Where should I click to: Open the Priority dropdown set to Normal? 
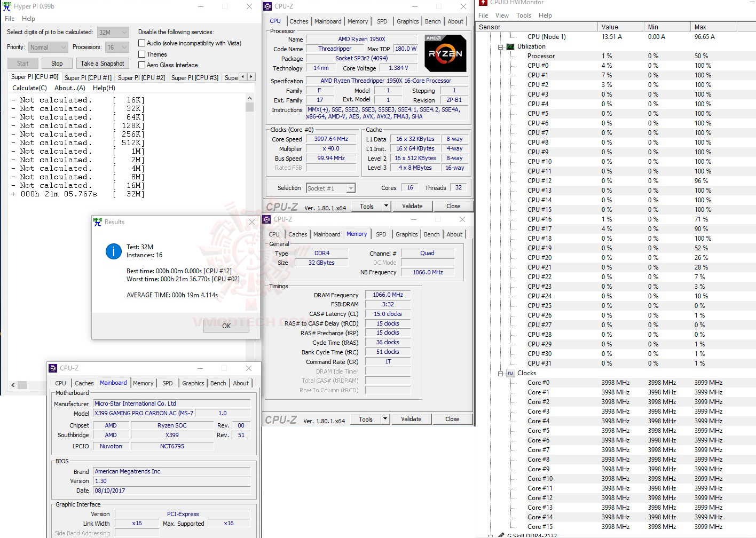[x=48, y=47]
